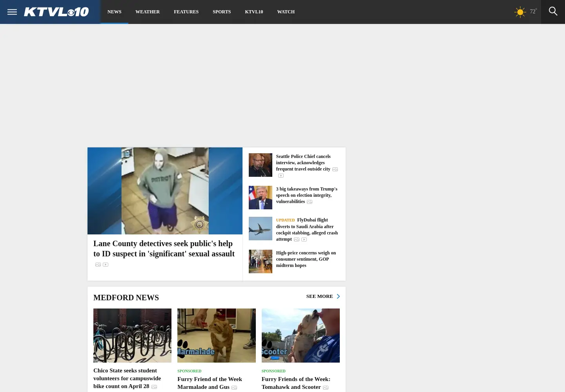Read Seattle Police Chief cancels interview story
Screen dimensions: 565x392
pyautogui.click(x=303, y=163)
